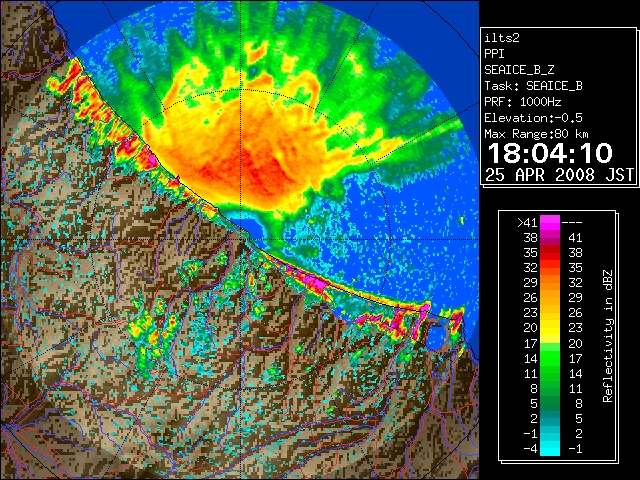Click the 18:04:10 timestamp
Screen dimensions: 640x480
tap(550, 153)
